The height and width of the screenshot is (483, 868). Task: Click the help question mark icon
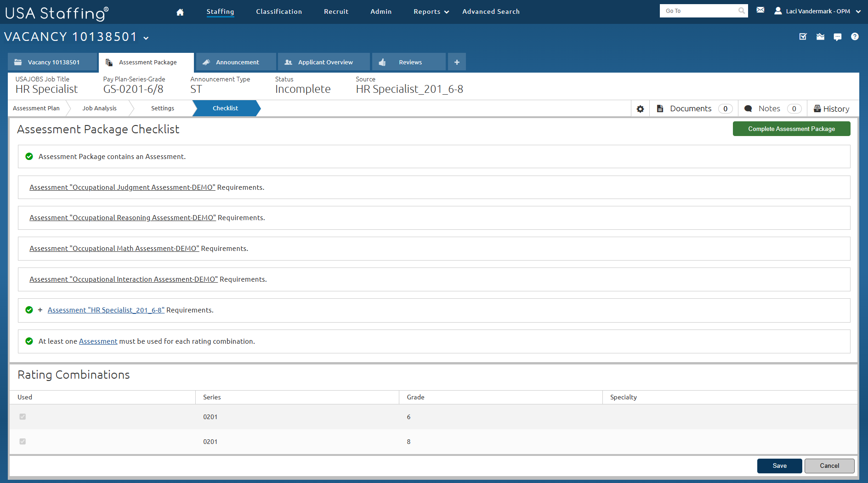click(855, 37)
